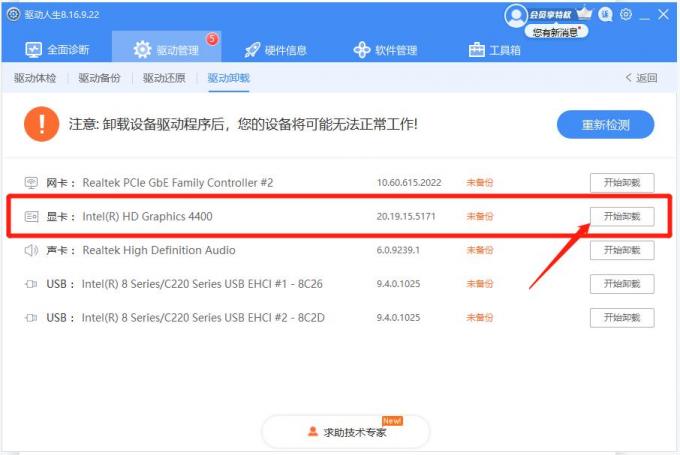This screenshot has width=680, height=455.
Task: Uninstall Realtek PCIe GbE network driver
Action: click(x=622, y=183)
